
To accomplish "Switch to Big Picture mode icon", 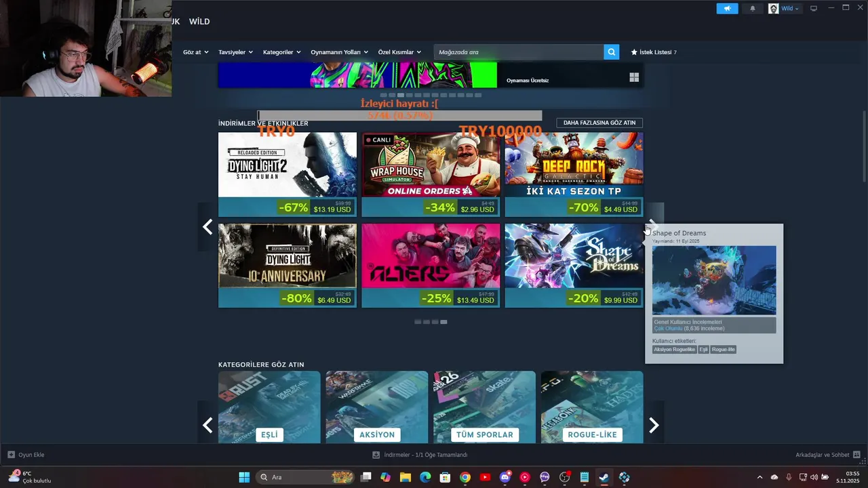I will 814,9.
